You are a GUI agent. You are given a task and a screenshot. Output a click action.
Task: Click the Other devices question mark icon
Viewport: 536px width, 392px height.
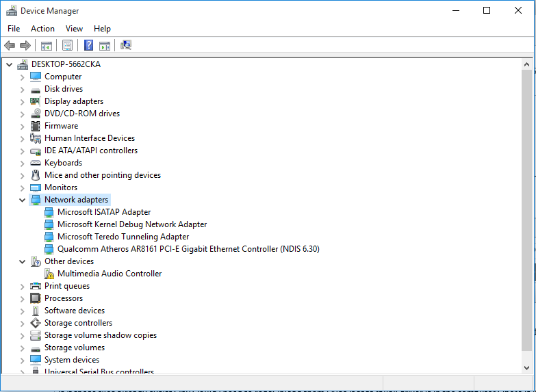click(36, 261)
